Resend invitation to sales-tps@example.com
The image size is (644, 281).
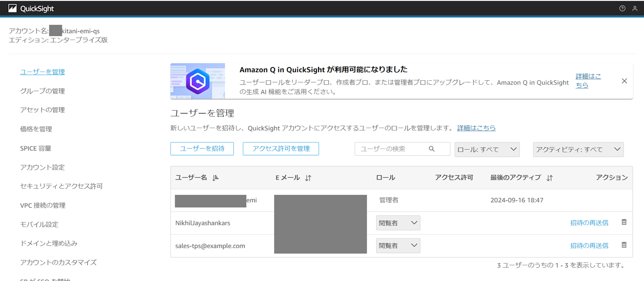(x=589, y=246)
